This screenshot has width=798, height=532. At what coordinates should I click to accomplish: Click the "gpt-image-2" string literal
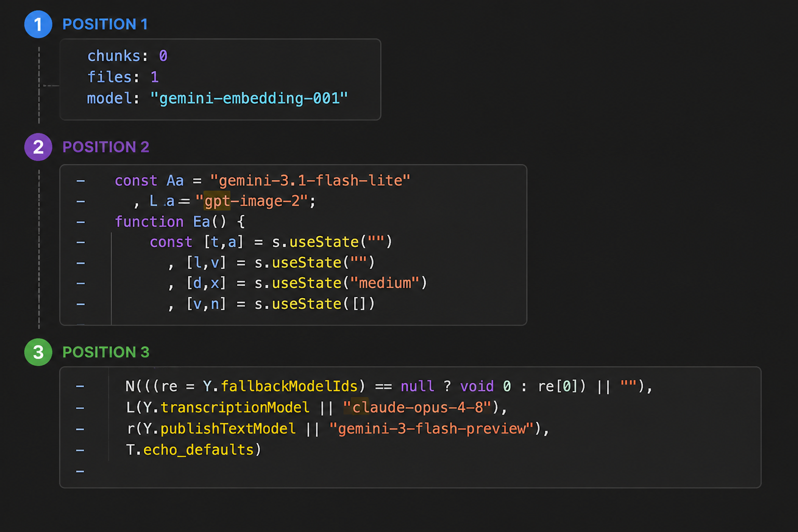pyautogui.click(x=252, y=201)
